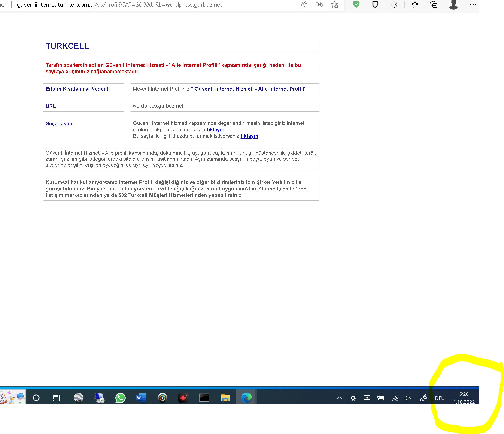Open File Explorer from the taskbar
The height and width of the screenshot is (434, 504).
coord(225,398)
